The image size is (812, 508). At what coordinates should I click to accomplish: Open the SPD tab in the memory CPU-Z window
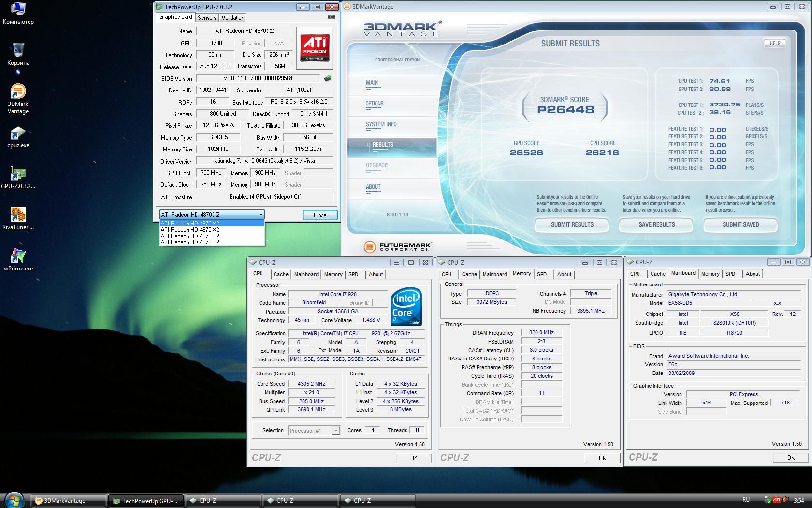coord(542,274)
